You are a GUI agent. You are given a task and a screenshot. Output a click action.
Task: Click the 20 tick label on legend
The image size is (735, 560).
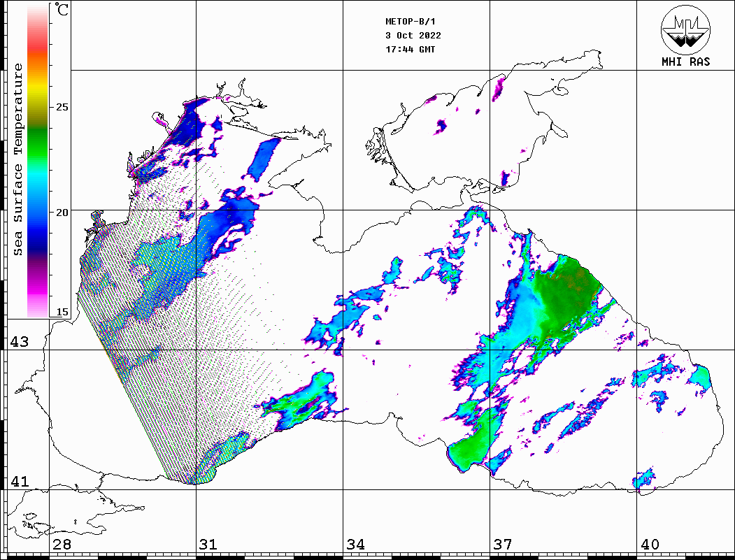tap(62, 213)
